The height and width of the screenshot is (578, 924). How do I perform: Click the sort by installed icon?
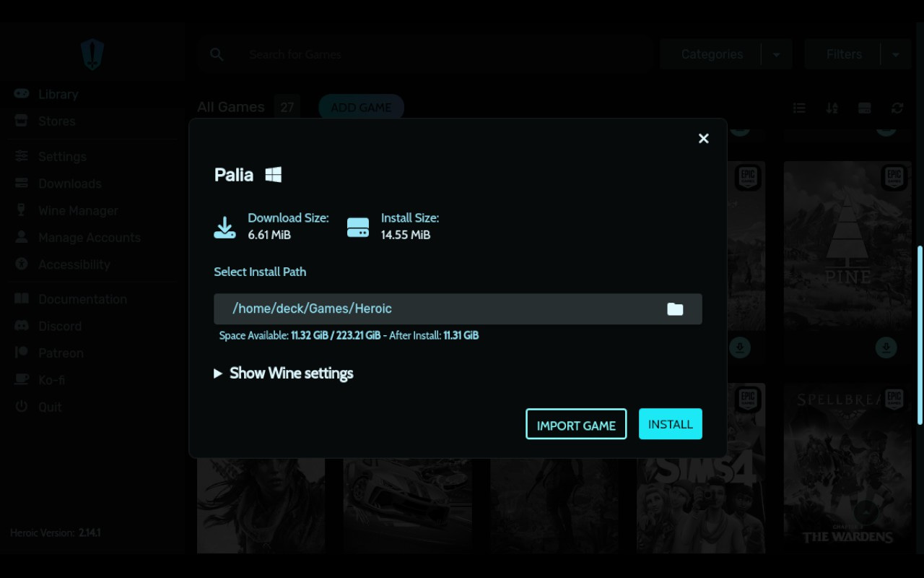[x=864, y=108]
